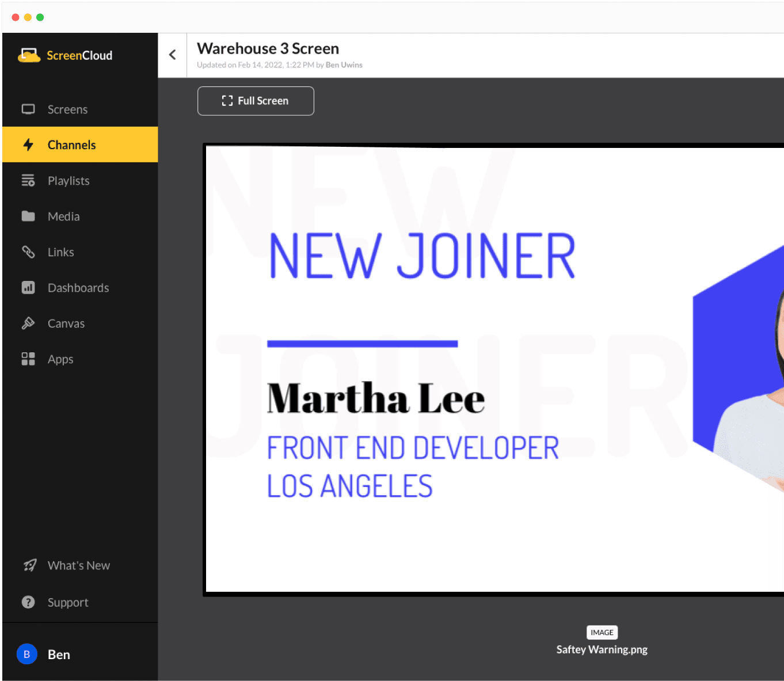This screenshot has height=681, width=784.
Task: Click the Ben Uwins author name
Action: click(x=344, y=65)
